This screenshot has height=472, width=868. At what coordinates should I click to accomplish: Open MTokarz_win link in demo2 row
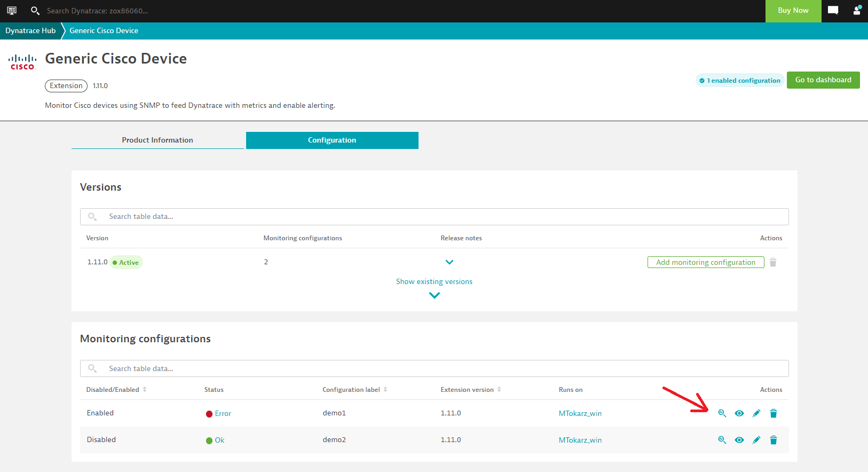580,440
